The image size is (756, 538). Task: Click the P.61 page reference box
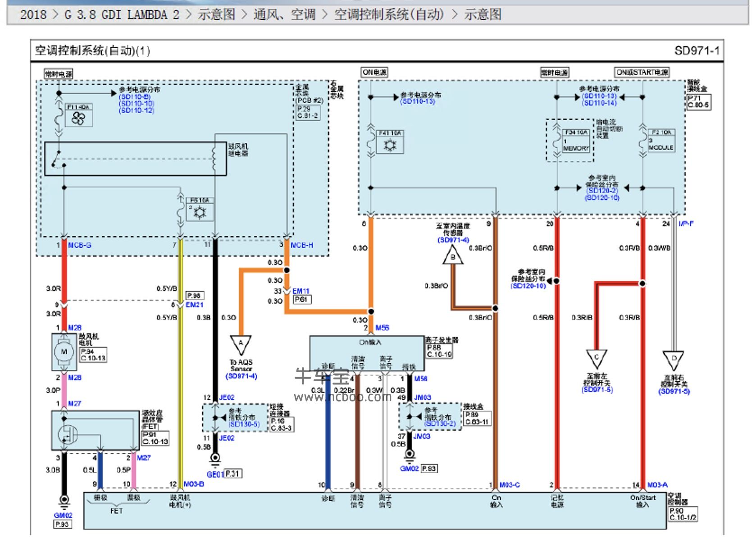tap(302, 299)
